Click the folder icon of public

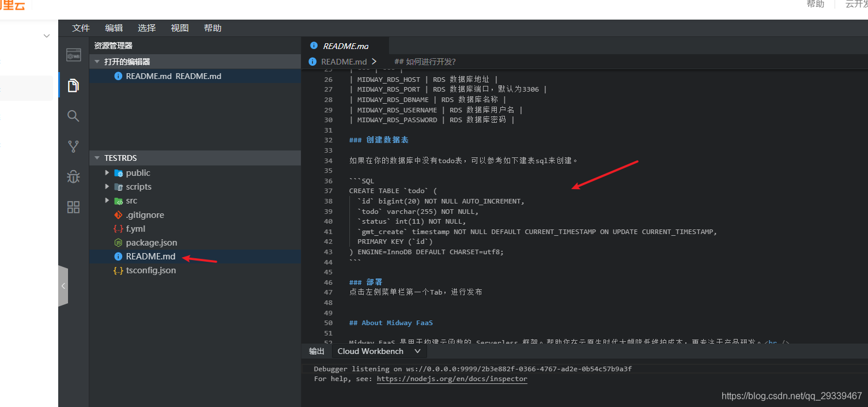click(x=118, y=173)
